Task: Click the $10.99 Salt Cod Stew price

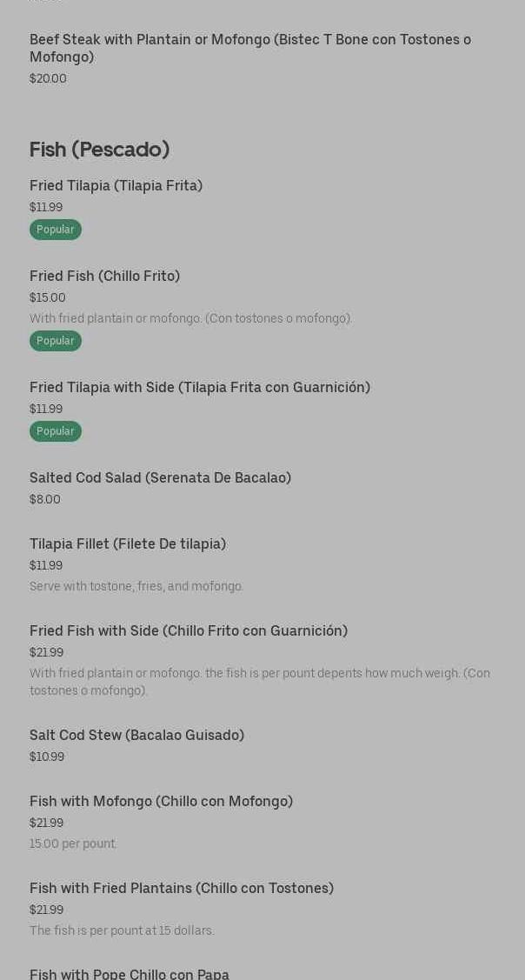Action: tap(47, 757)
